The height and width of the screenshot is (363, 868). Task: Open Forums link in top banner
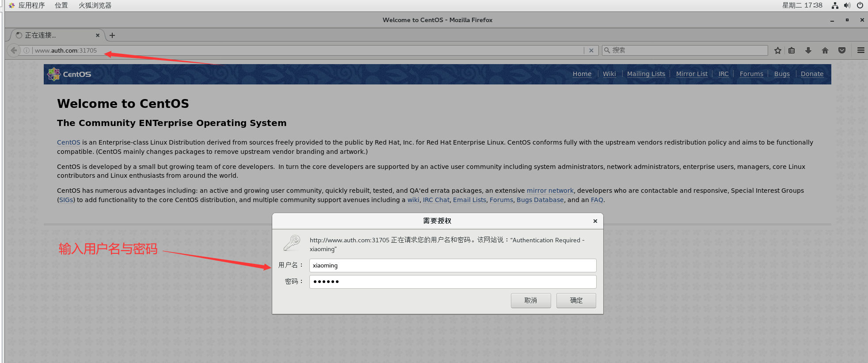tap(751, 74)
